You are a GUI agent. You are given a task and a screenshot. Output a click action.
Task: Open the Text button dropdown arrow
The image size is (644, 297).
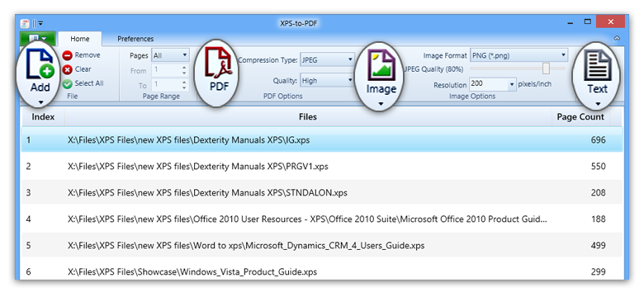pyautogui.click(x=598, y=104)
